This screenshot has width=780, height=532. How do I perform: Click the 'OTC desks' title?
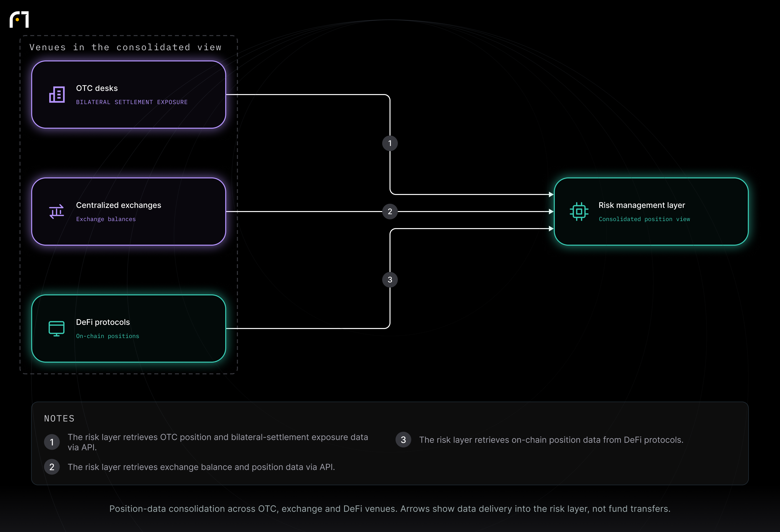[97, 88]
